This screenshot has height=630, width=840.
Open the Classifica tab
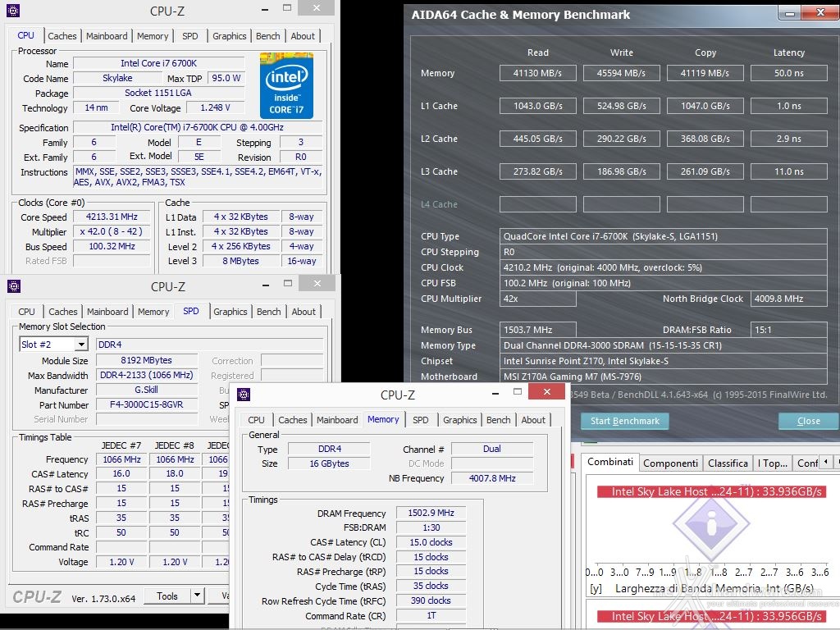[728, 463]
